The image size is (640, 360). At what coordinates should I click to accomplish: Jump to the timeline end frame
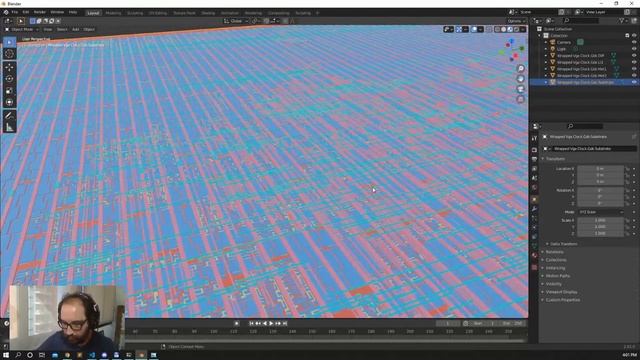(x=285, y=323)
